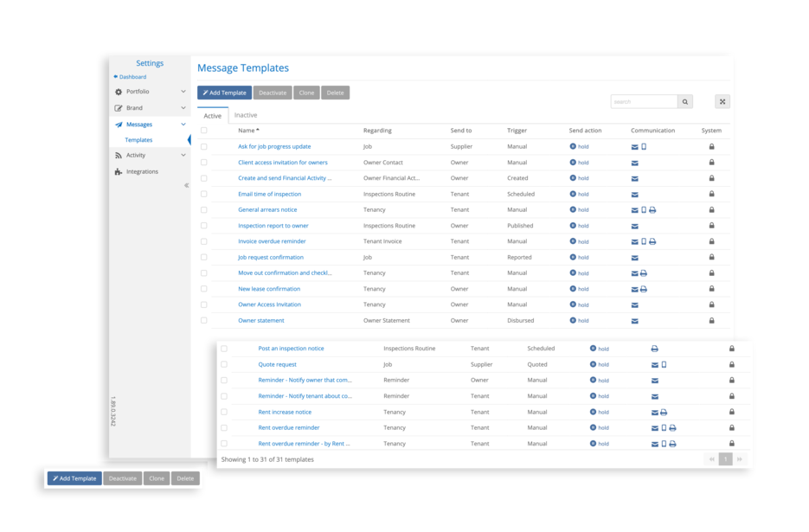Click the Activity feed icon in sidebar
This screenshot has width=809, height=532.
[x=119, y=156]
